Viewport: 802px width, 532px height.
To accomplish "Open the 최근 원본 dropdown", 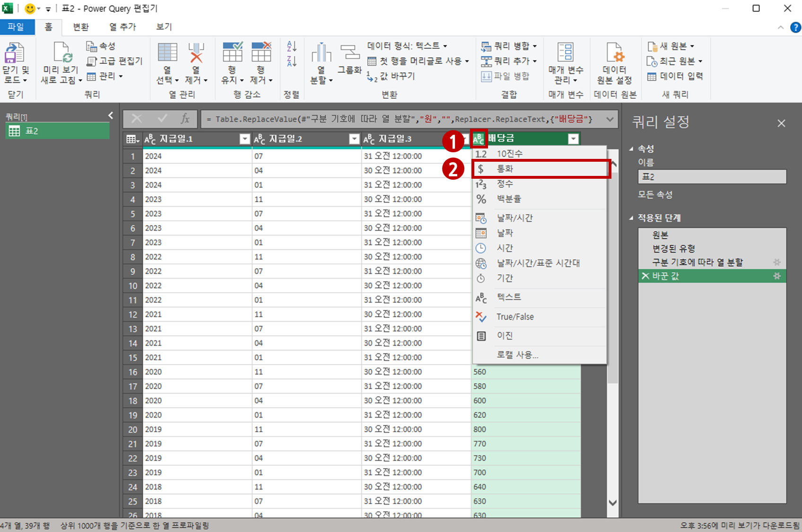I will [675, 61].
